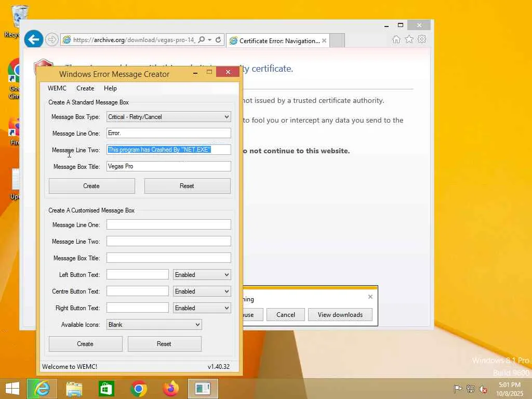Cancel the IE download prompt
Viewport: 532px width, 399px height.
[286, 314]
